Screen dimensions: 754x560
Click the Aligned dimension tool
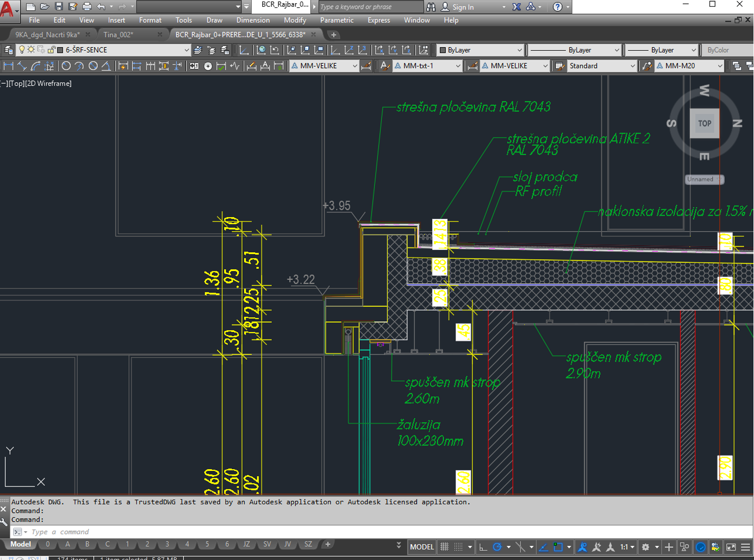pyautogui.click(x=22, y=66)
